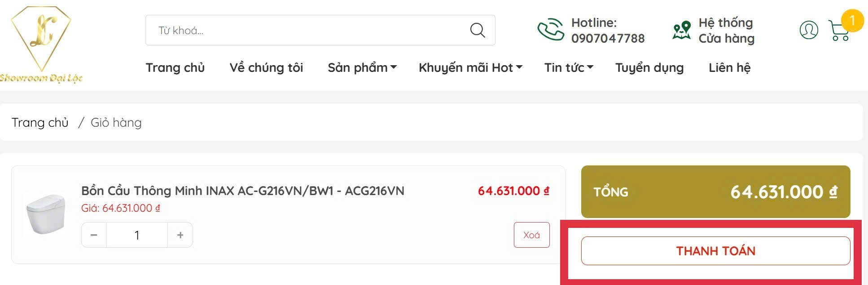868x285 pixels.
Task: Open the shopping cart icon
Action: [x=838, y=31]
